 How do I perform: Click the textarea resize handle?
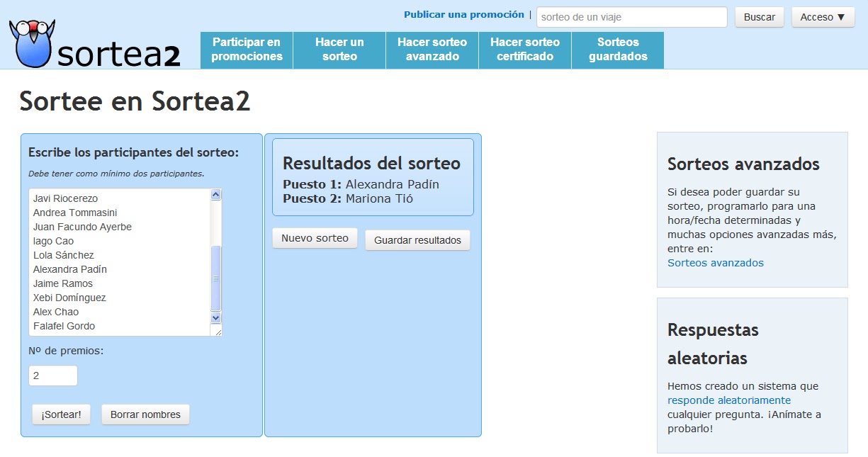coord(218,331)
